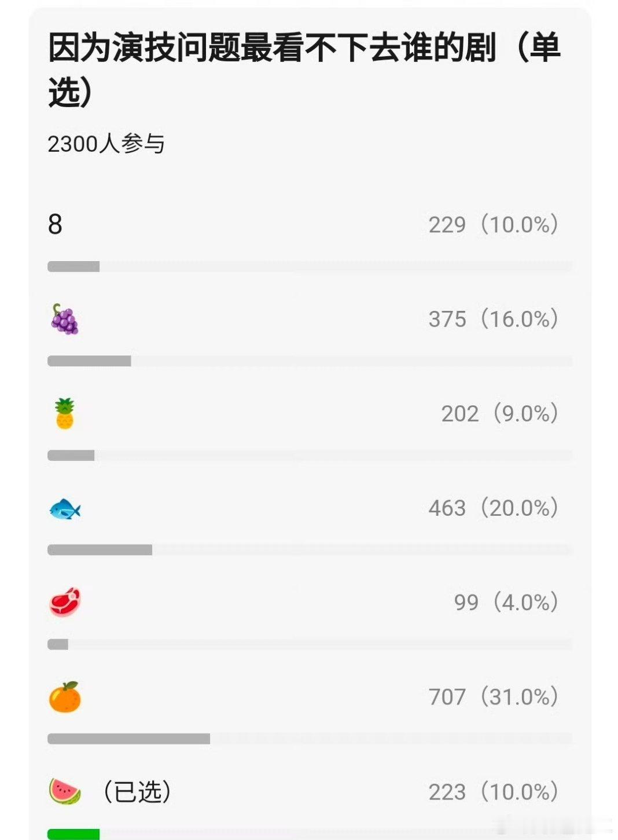The image size is (618, 840).
Task: Click the 99 (4.0%) vote count
Action: [506, 602]
